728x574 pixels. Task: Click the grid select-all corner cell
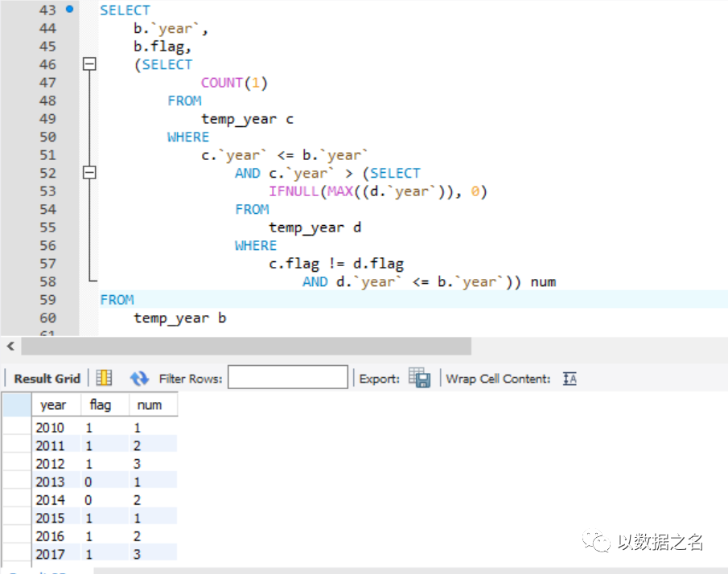point(17,404)
